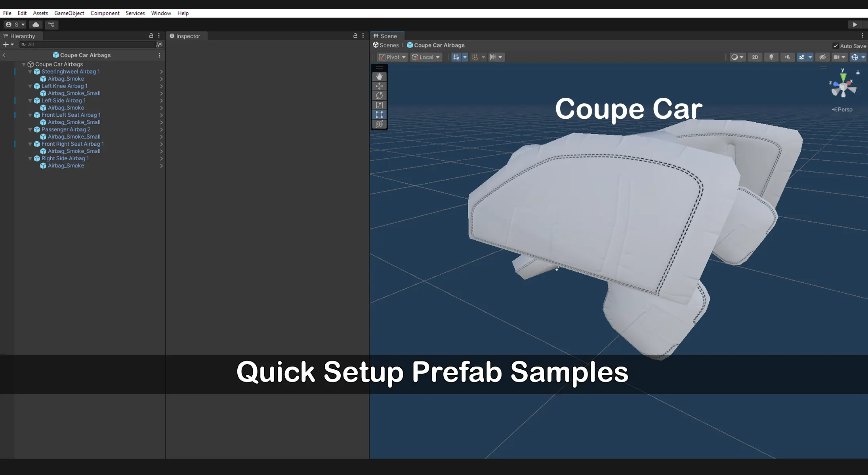Viewport: 868px width, 475px height.
Task: Open the Local handle rotation dropdown
Action: [x=426, y=57]
